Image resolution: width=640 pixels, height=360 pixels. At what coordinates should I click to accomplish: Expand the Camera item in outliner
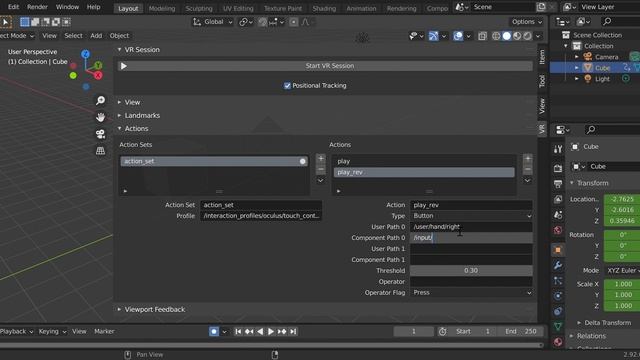pyautogui.click(x=577, y=57)
